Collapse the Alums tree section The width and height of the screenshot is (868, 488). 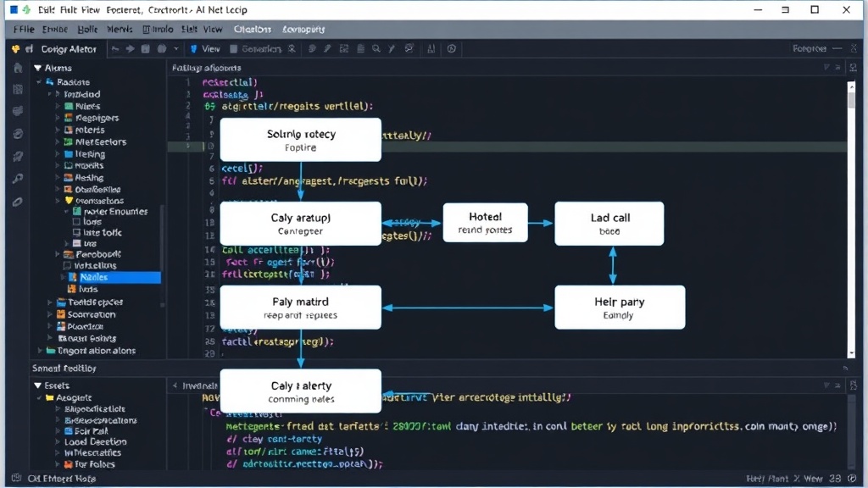click(x=37, y=68)
